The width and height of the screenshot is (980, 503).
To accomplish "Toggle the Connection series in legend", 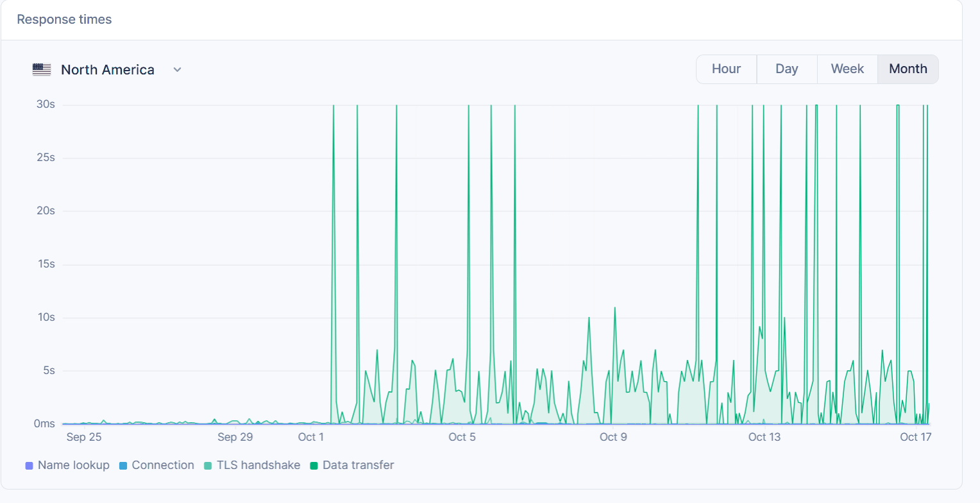I will pos(156,465).
